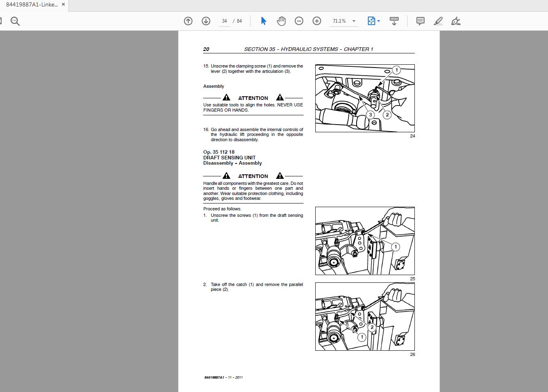Open the Comment tool
The width and height of the screenshot is (548, 392).
pyautogui.click(x=420, y=21)
